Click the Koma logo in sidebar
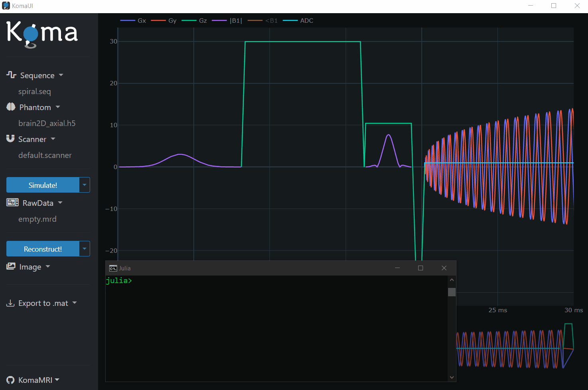Viewport: 588px width, 390px height. click(42, 34)
